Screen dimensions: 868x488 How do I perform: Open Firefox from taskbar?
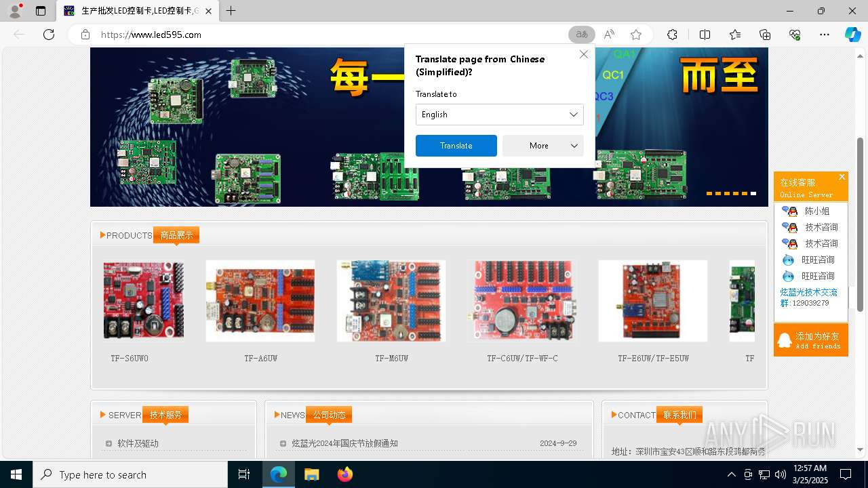click(344, 474)
